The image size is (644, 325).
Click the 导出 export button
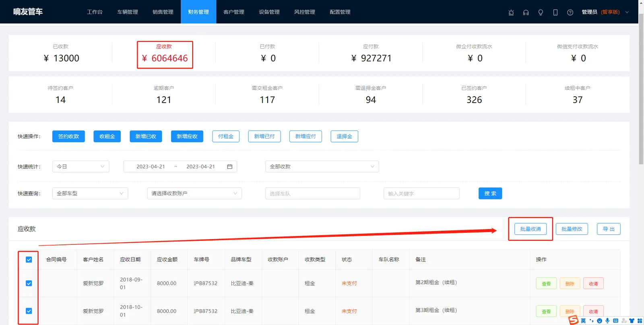[609, 229]
